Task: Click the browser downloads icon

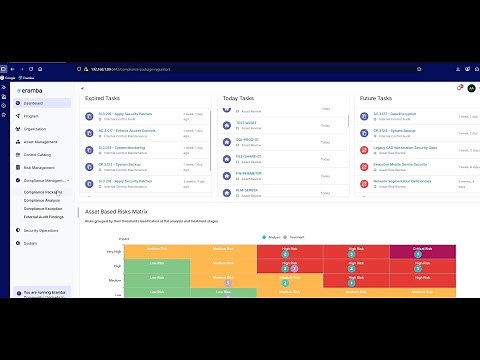Action: coord(458,69)
